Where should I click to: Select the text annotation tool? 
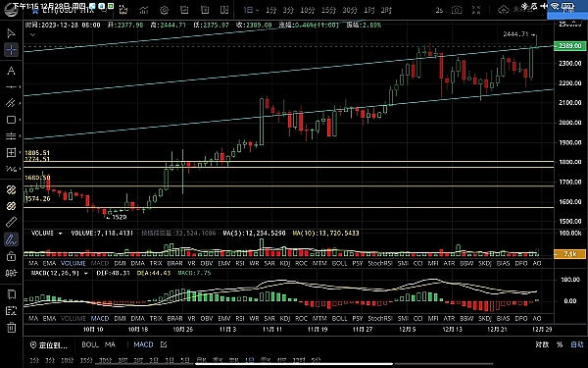point(11,71)
